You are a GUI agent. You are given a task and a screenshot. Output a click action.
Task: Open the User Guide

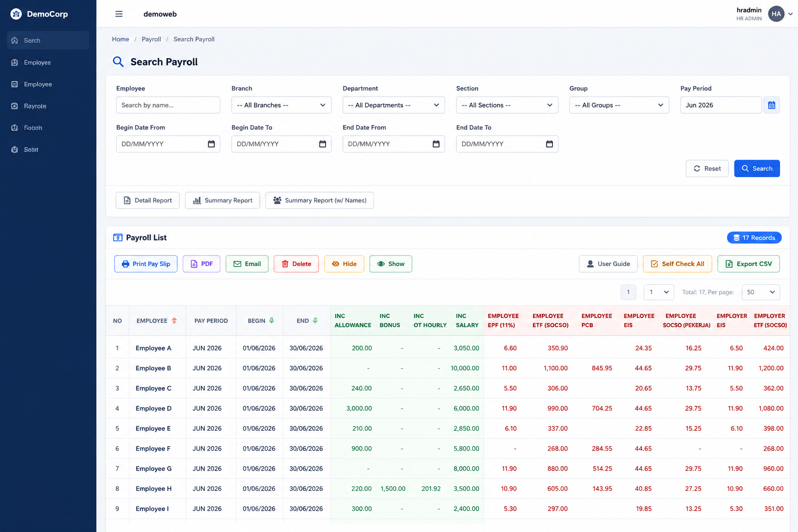[x=608, y=264]
